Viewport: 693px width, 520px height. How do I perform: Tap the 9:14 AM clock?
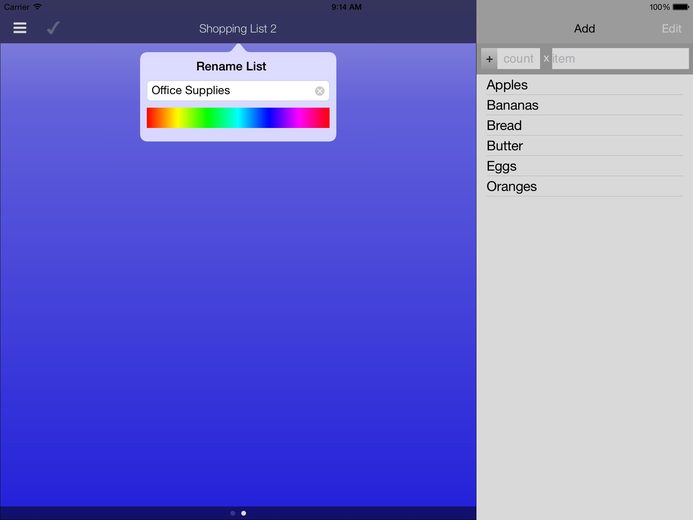pyautogui.click(x=346, y=7)
